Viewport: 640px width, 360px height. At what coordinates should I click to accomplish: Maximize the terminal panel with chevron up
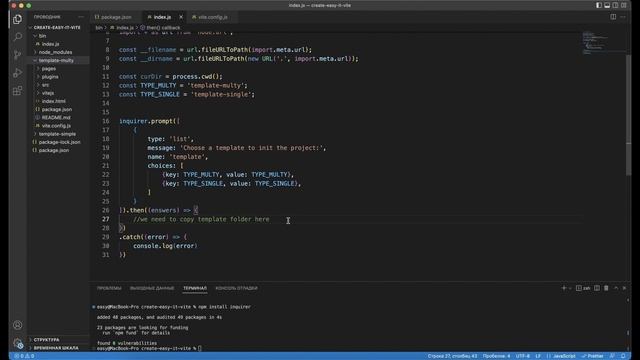pyautogui.click(x=616, y=288)
